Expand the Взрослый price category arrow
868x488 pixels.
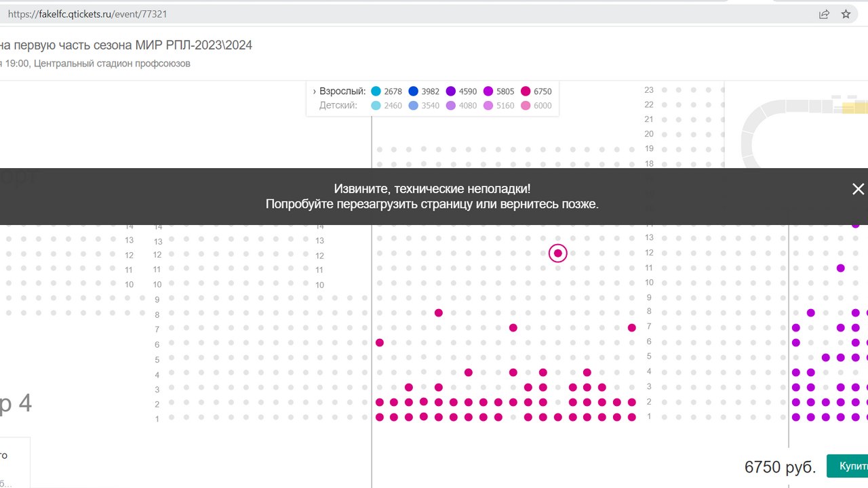pyautogui.click(x=315, y=91)
